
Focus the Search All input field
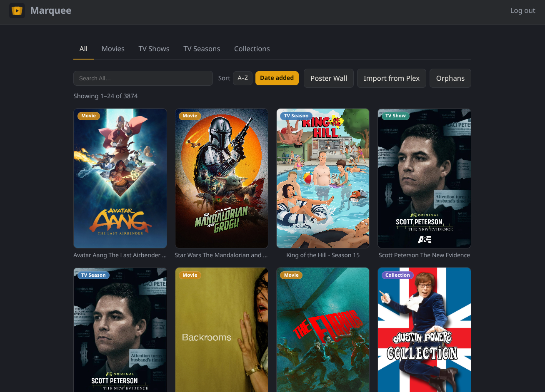coord(143,78)
